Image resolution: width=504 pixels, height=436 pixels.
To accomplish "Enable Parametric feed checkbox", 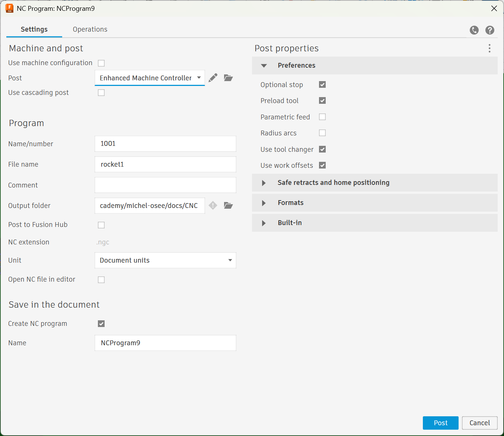I will [322, 117].
